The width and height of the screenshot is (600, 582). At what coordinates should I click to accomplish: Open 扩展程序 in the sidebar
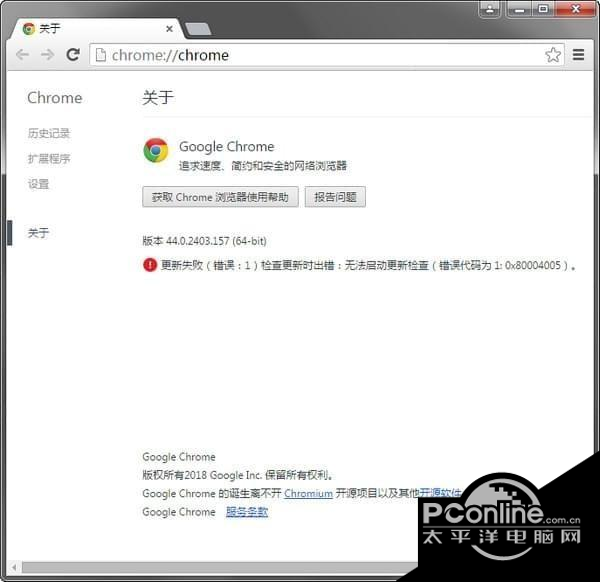(x=49, y=158)
